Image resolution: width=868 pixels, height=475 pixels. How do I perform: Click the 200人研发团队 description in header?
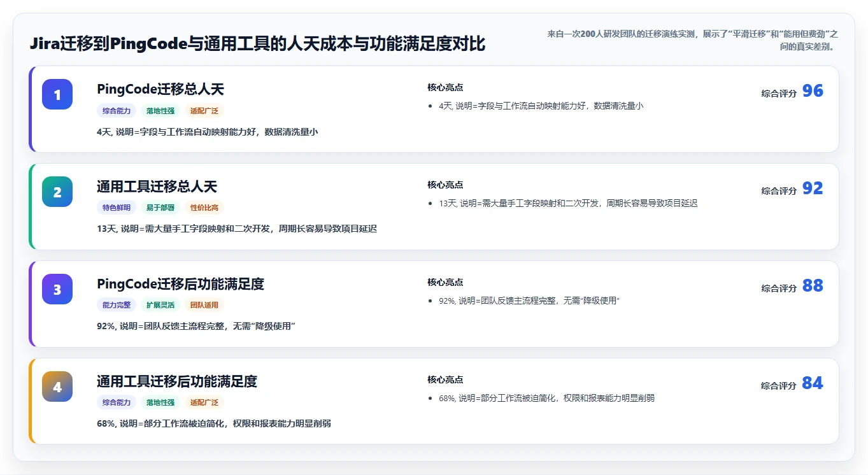click(x=692, y=40)
